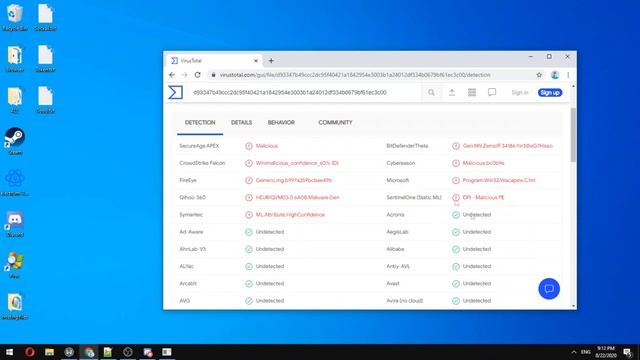This screenshot has width=640, height=360.
Task: Click the 'Undetected' result for AVG
Action: coord(270,301)
